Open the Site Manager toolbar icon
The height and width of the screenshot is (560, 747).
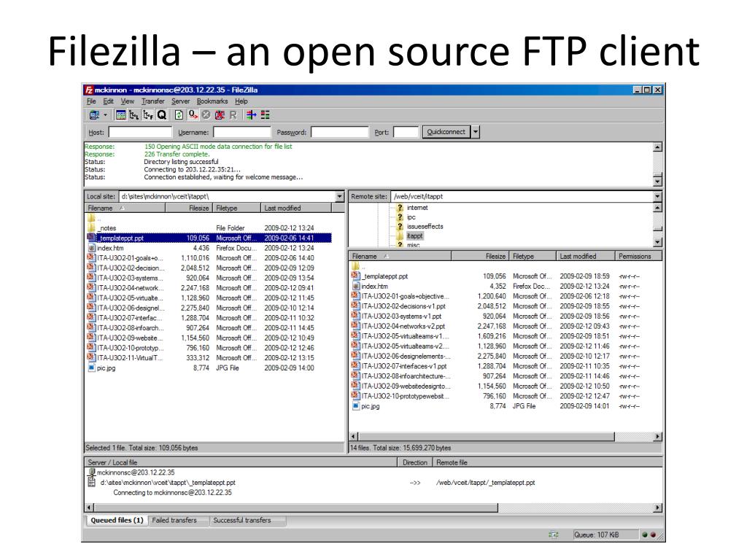pyautogui.click(x=94, y=114)
